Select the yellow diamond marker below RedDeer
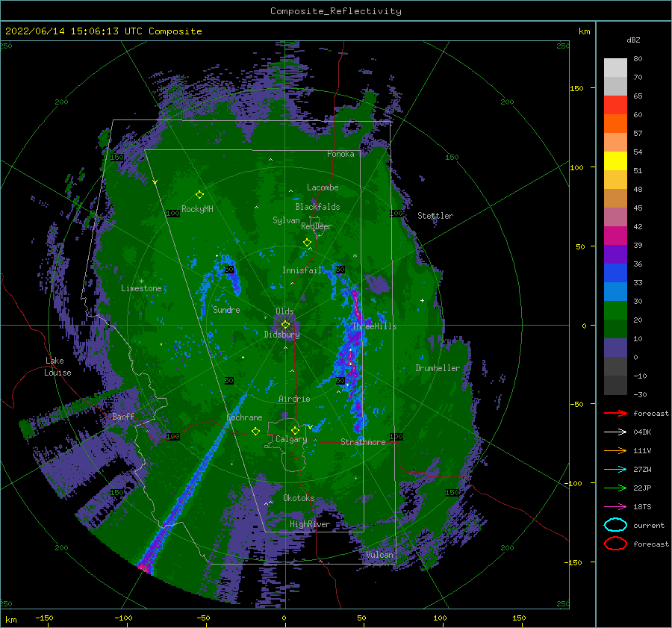The width and height of the screenshot is (672, 628). click(x=307, y=243)
